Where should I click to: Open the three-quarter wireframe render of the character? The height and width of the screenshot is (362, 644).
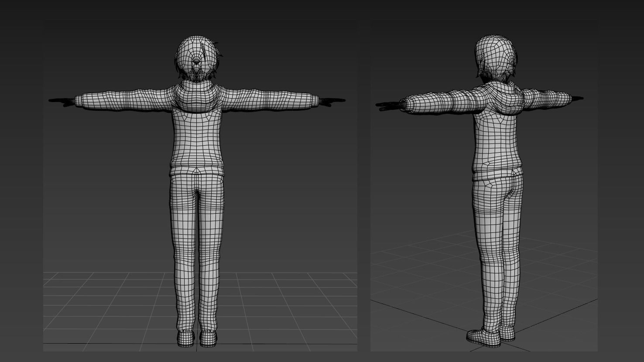[x=484, y=185]
